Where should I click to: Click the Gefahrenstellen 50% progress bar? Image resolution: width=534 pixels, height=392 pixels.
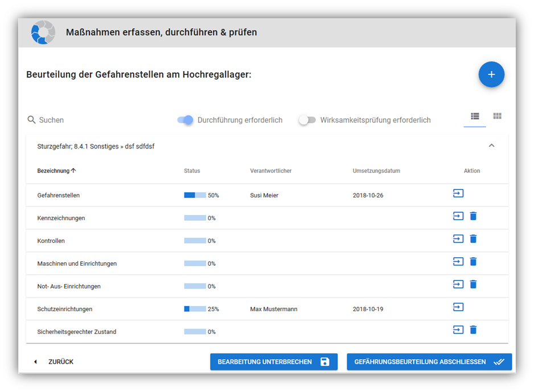(x=195, y=195)
